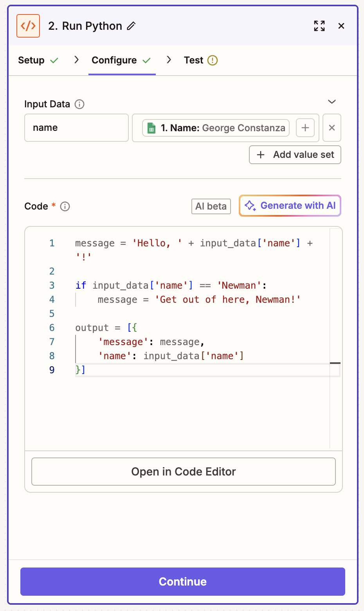
Task: Click the plus button to insert data
Action: pos(305,128)
